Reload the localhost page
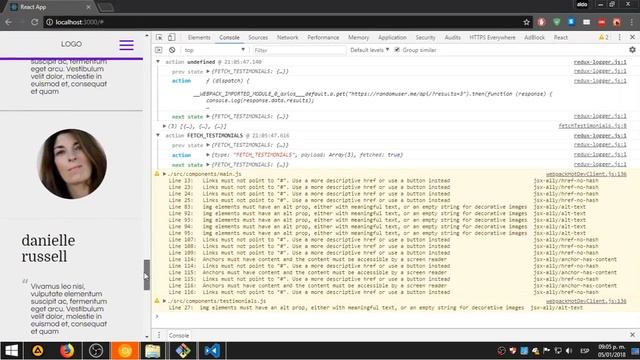The image size is (640, 360). [34, 22]
